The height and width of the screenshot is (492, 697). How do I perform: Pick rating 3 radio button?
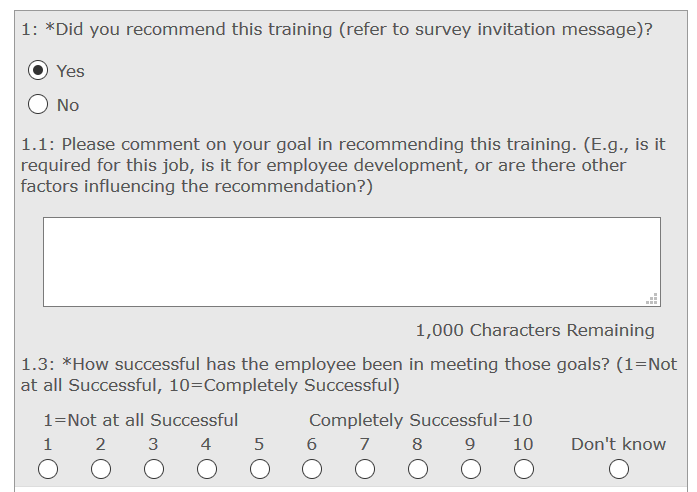point(154,469)
